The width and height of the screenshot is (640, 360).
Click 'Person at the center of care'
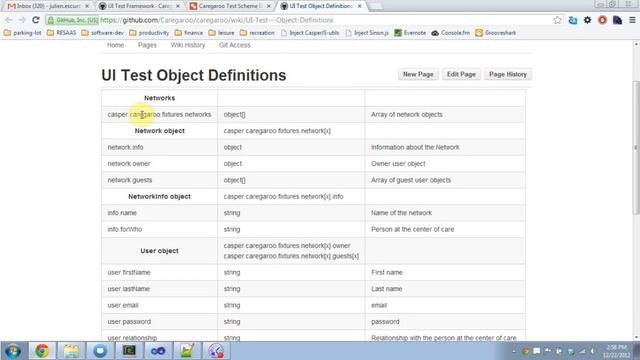point(412,229)
